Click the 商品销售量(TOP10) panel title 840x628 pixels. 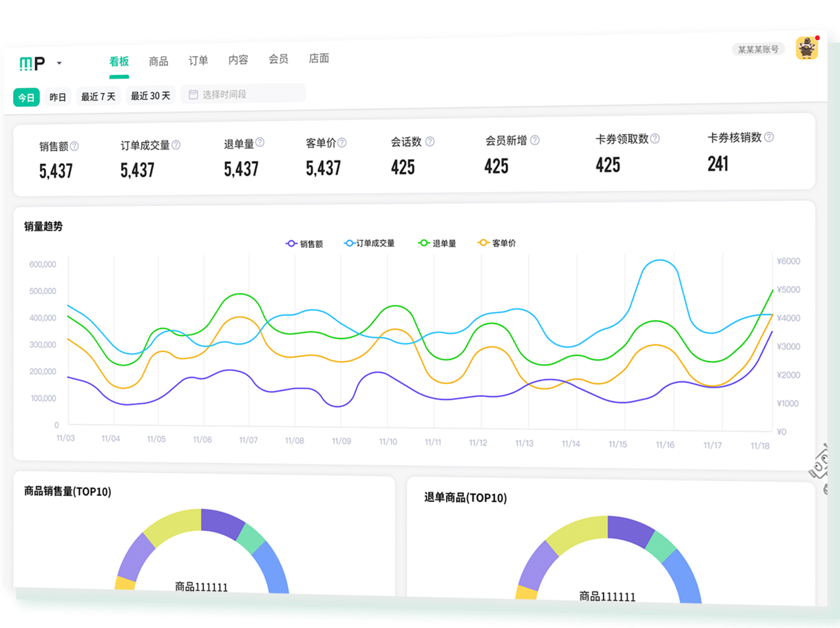pos(67,491)
